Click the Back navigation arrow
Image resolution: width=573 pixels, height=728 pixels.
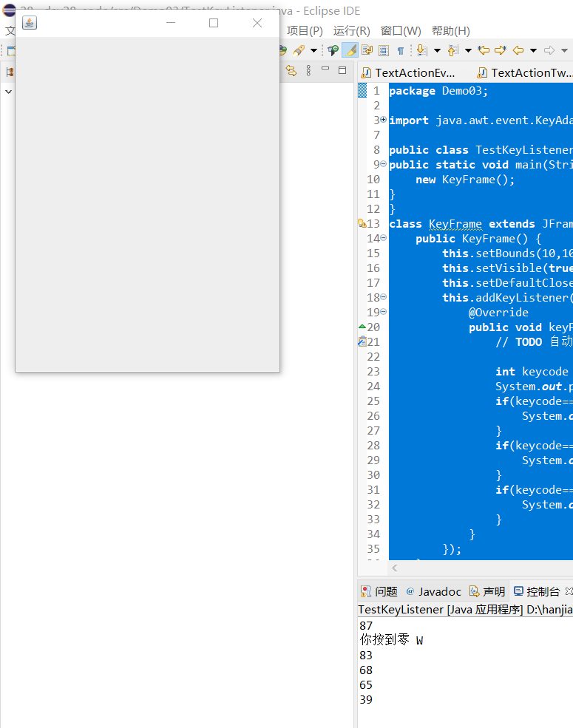518,50
